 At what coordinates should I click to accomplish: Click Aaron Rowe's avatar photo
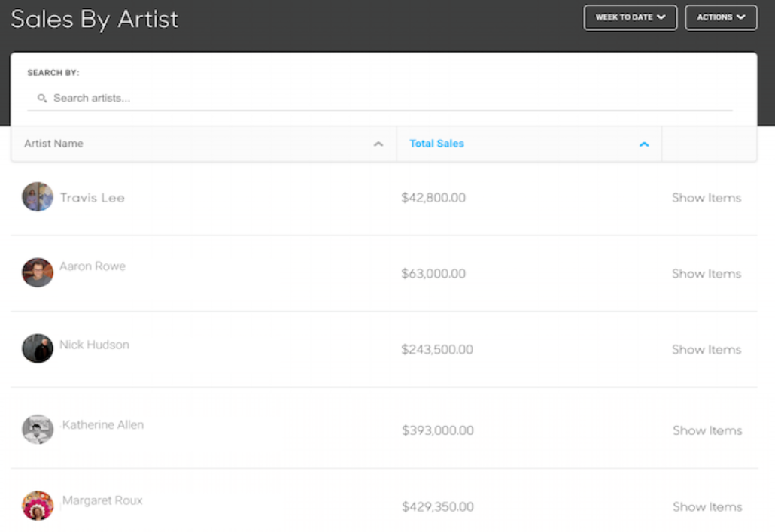coord(38,272)
